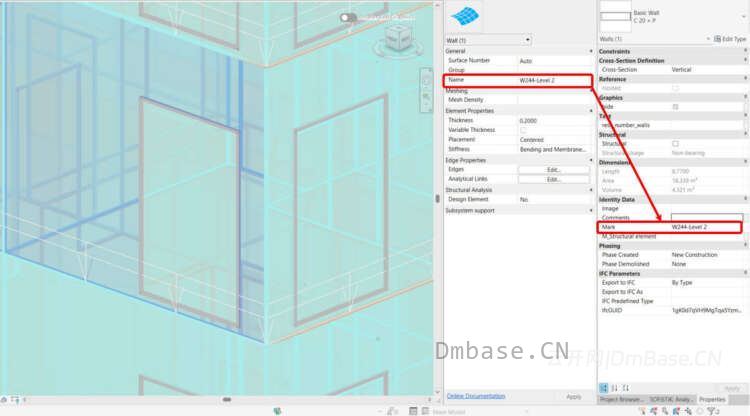This screenshot has height=416, width=750.
Task: Click the design options status icon
Action: [x=413, y=411]
